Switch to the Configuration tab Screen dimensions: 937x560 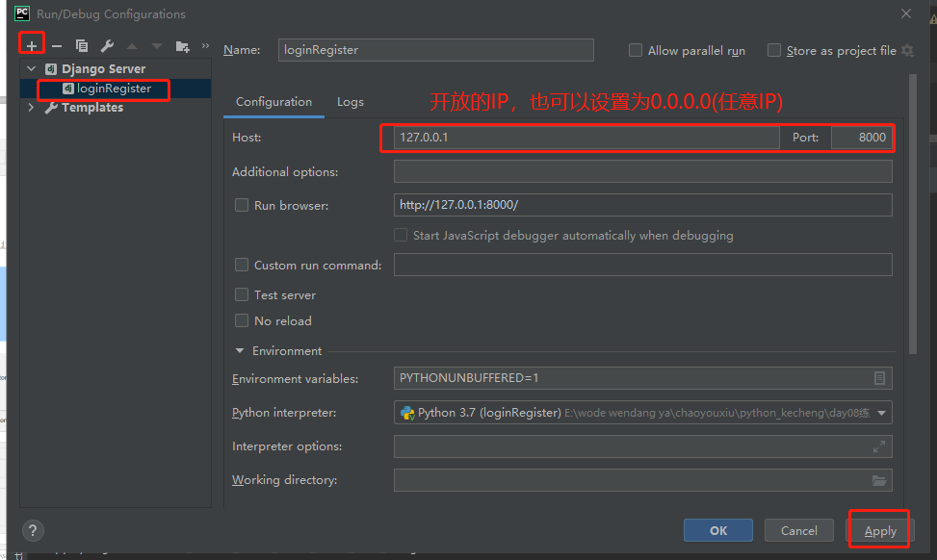(x=273, y=102)
